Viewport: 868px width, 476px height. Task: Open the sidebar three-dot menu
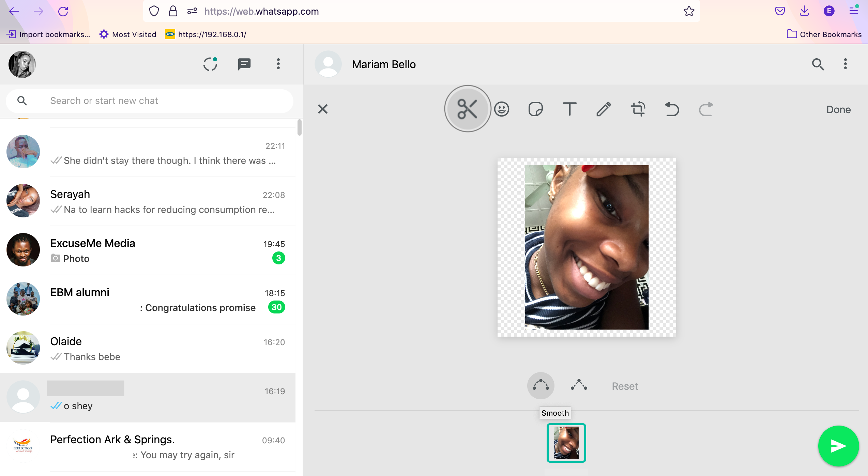[278, 64]
